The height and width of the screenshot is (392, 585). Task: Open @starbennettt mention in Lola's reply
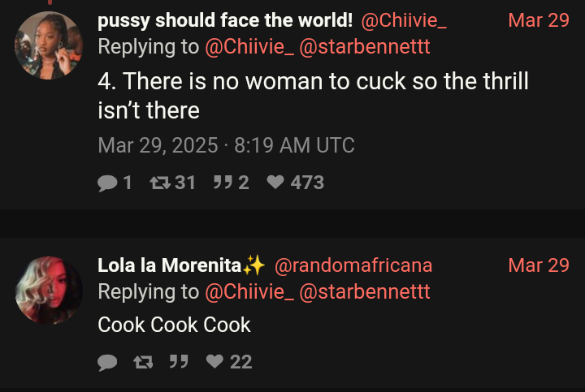[x=365, y=292]
